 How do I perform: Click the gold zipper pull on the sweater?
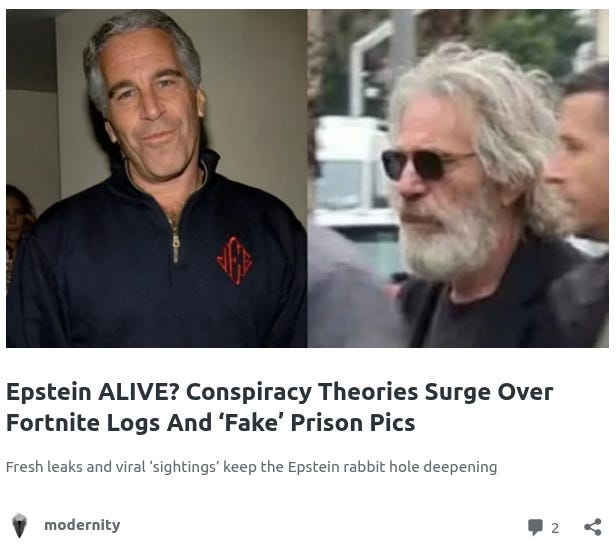176,245
